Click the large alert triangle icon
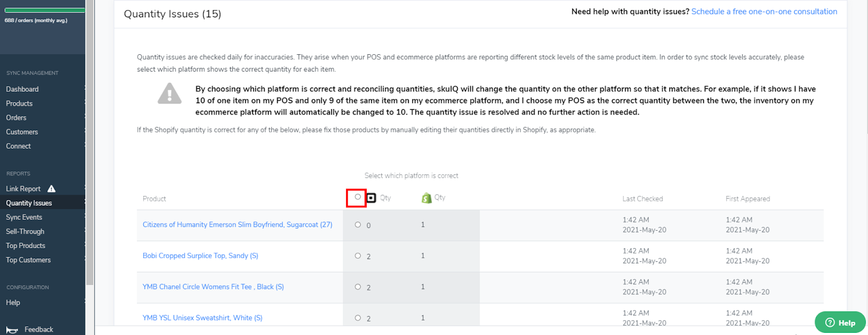This screenshot has height=335, width=868. tap(169, 94)
